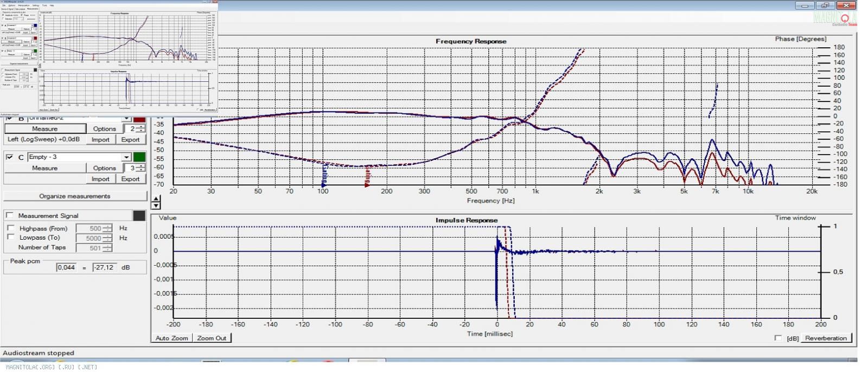
Task: Click the 'Peak pcm' group label
Action: point(25,261)
